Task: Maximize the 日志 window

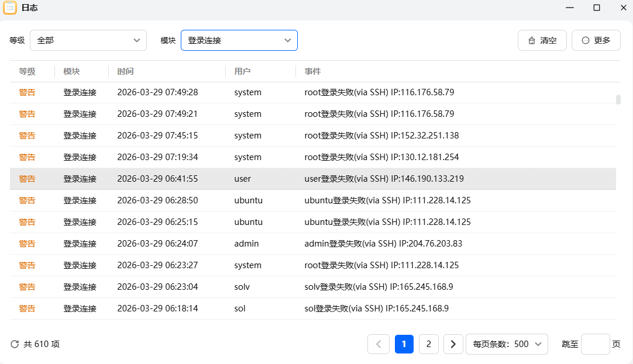Action: point(597,8)
